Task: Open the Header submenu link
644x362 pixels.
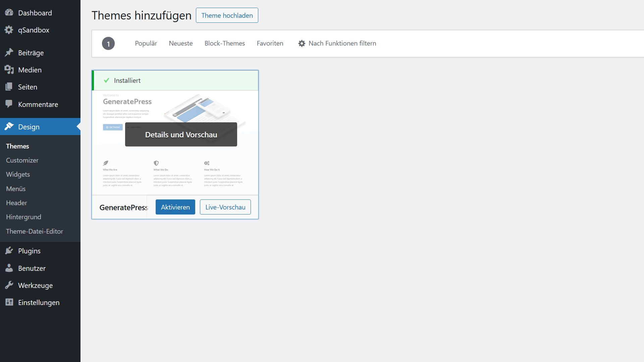Action: 16,203
